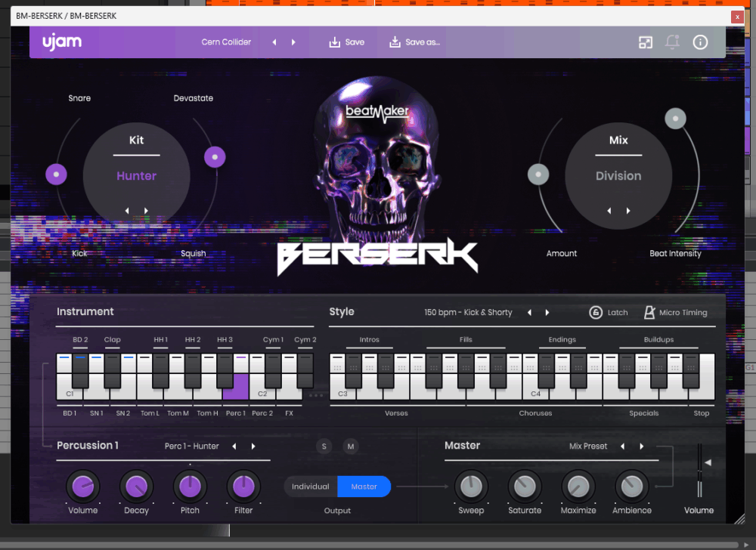Select next Style arrow
756x550 pixels.
[547, 313]
